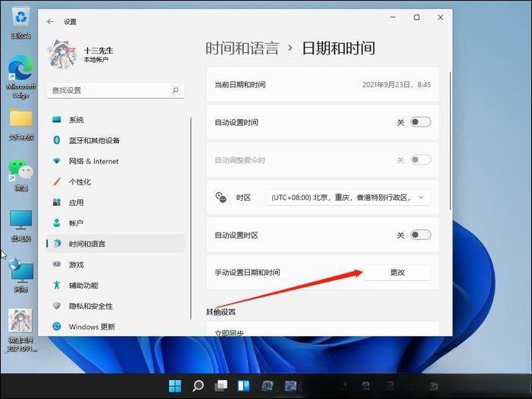The height and width of the screenshot is (399, 532).
Task: Select the WeChat desktop shortcut
Action: [x=21, y=175]
